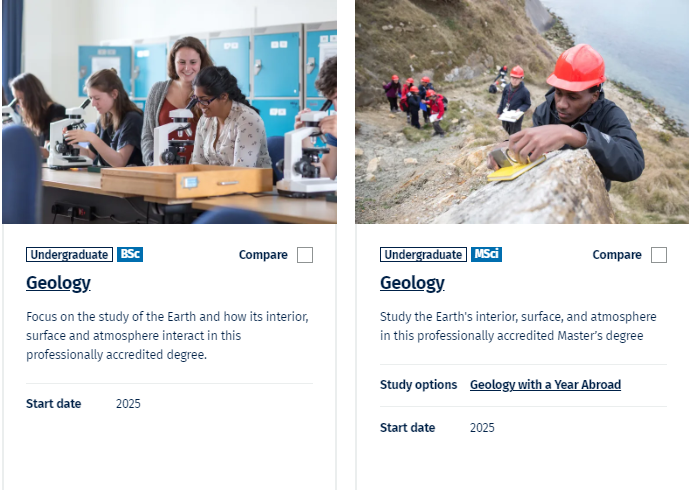
Task: Click the BSc description starting 'Focus on the study'
Action: 167,335
